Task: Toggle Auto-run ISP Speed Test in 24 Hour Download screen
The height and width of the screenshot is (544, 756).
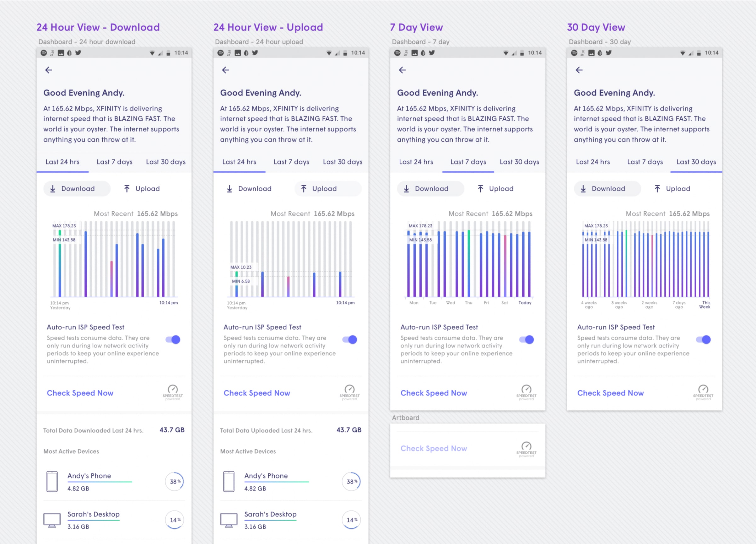Action: (173, 340)
